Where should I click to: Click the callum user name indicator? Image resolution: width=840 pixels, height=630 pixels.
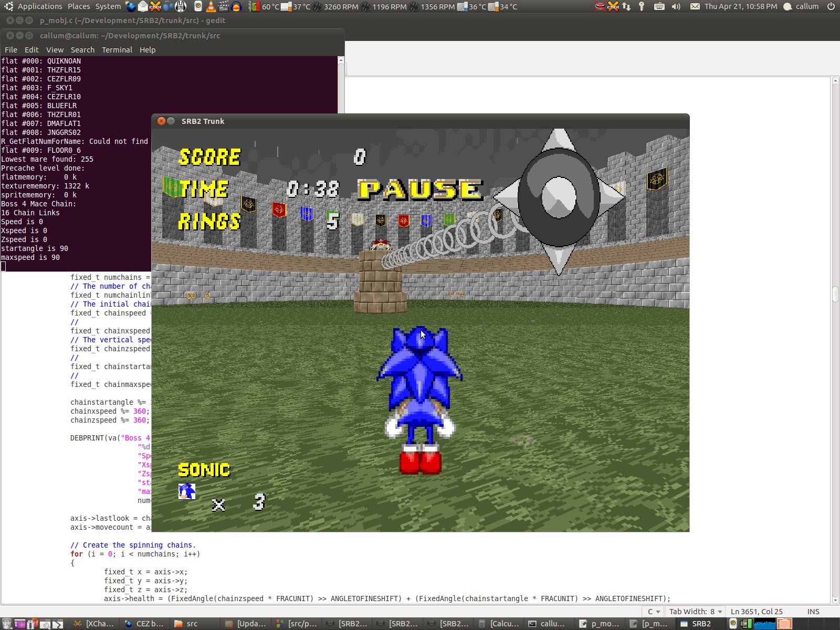[806, 6]
